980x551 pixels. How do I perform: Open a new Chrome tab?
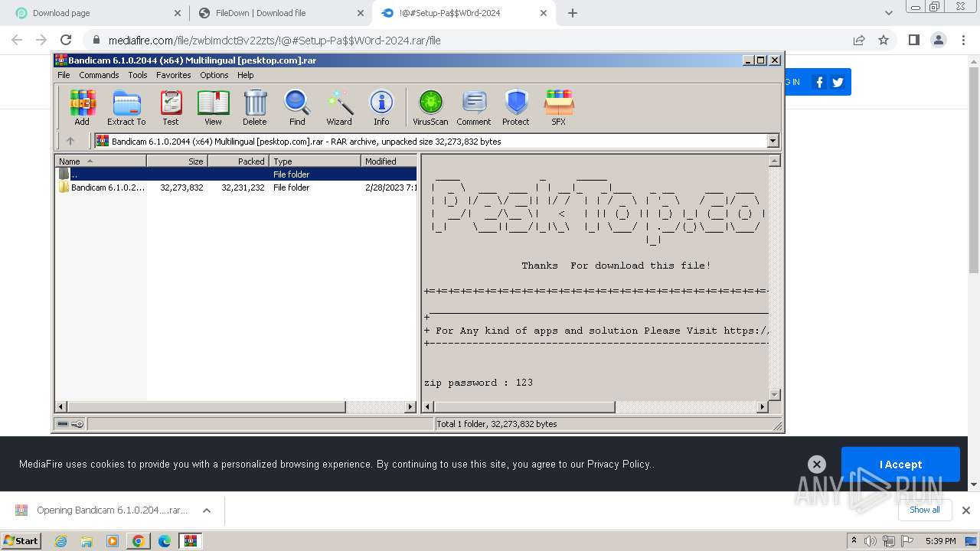(573, 13)
